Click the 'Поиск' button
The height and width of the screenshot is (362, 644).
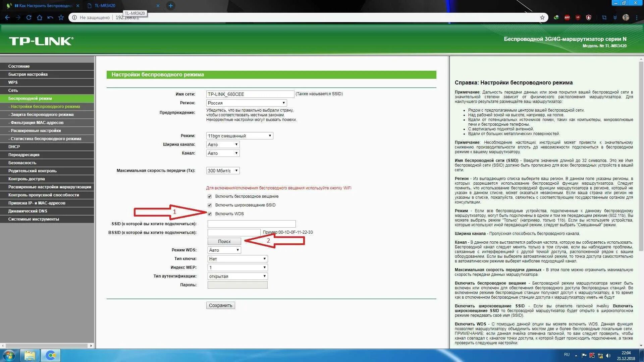pos(224,241)
